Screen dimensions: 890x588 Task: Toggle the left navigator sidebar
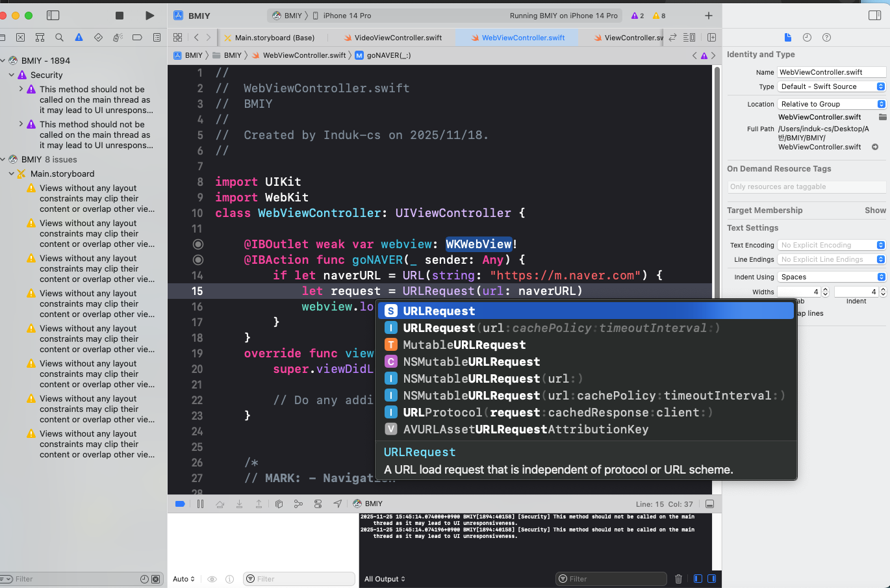[53, 16]
